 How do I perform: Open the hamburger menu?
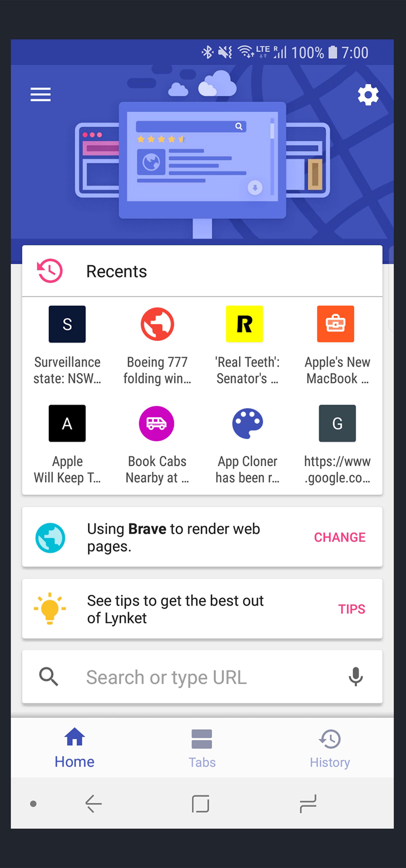[41, 94]
